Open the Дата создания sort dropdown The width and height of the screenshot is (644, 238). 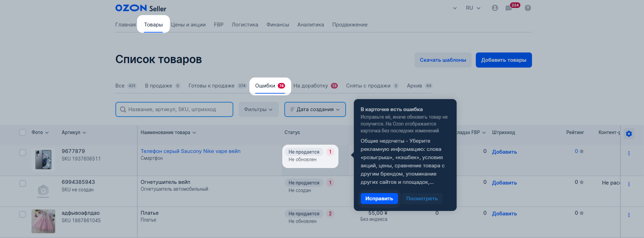click(x=315, y=109)
